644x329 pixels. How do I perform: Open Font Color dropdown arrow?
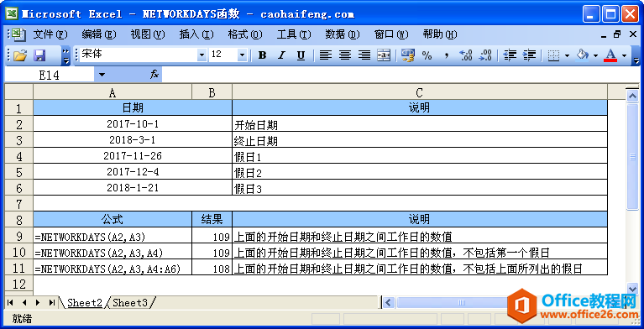pos(625,55)
